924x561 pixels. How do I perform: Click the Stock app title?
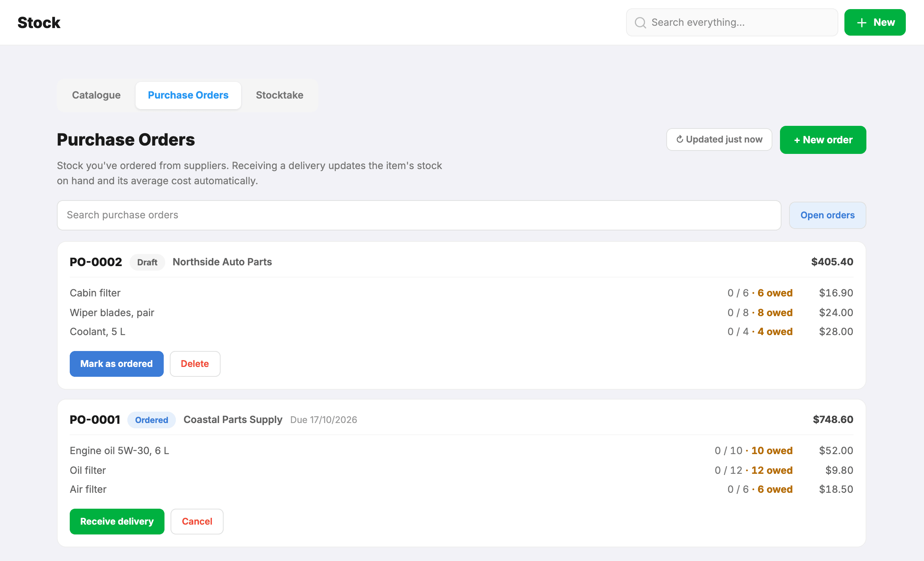tap(39, 23)
